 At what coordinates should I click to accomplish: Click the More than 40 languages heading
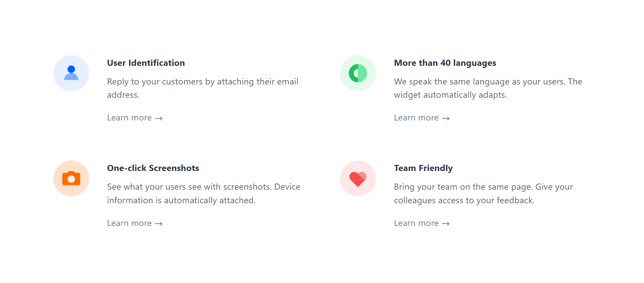445,63
